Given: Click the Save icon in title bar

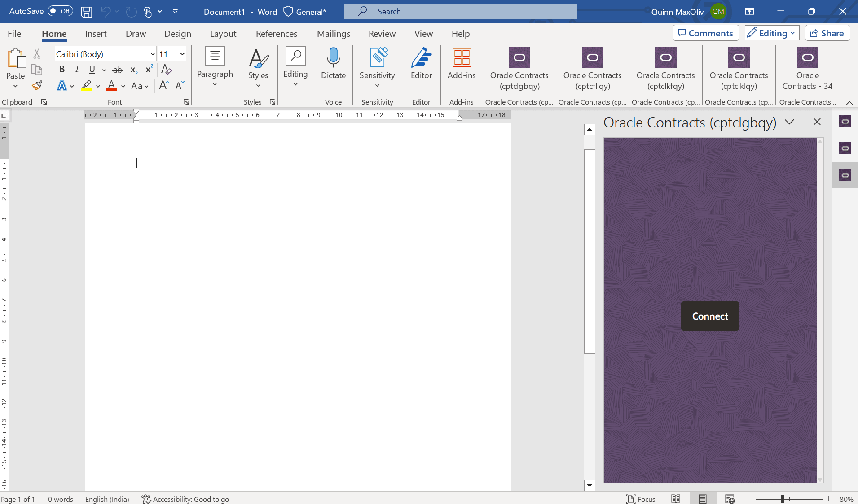Looking at the screenshot, I should 87,12.
